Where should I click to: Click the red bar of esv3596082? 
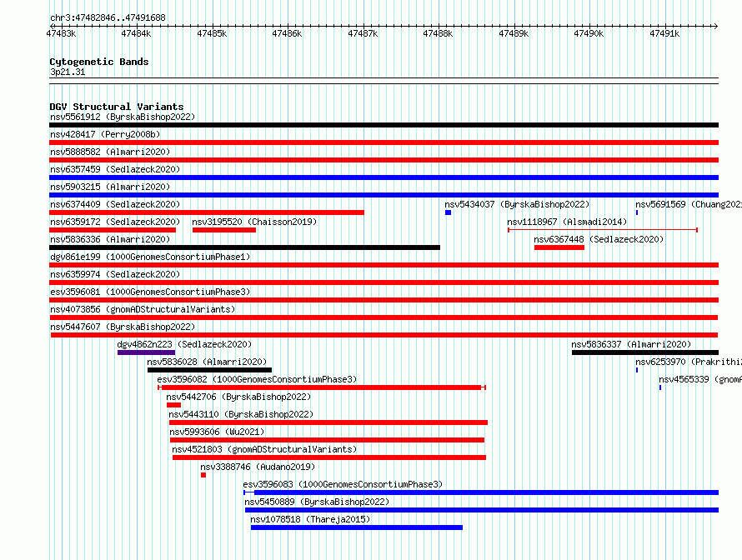322,387
